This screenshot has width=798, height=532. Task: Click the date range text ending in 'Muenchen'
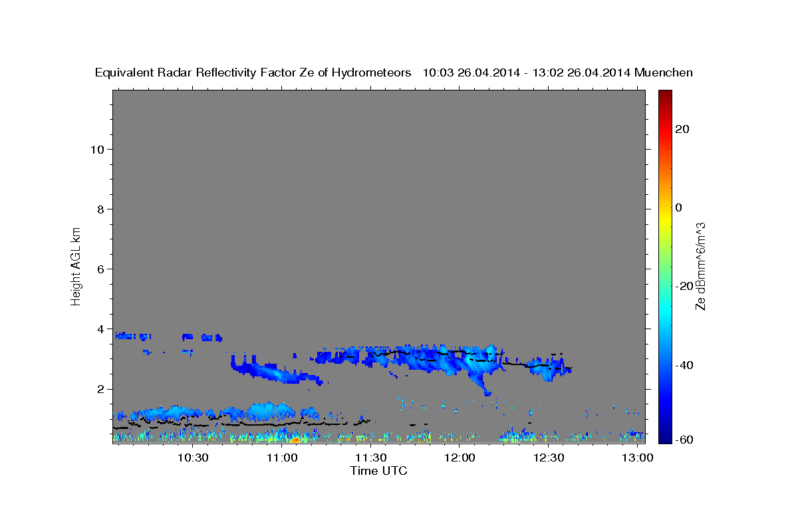(558, 73)
